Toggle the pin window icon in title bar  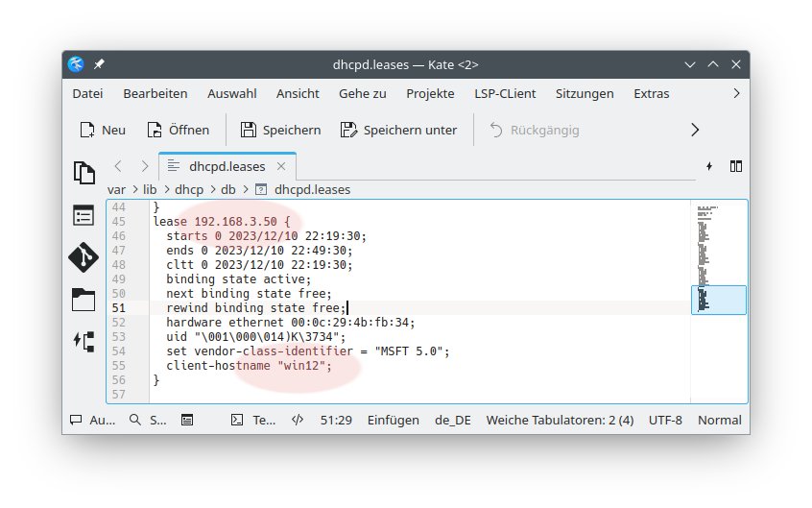tap(99, 64)
